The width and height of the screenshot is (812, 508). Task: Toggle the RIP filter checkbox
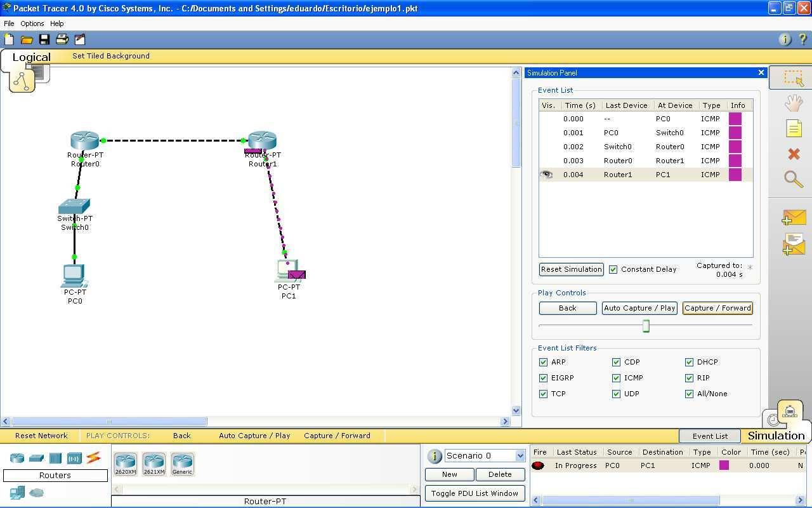pos(689,378)
